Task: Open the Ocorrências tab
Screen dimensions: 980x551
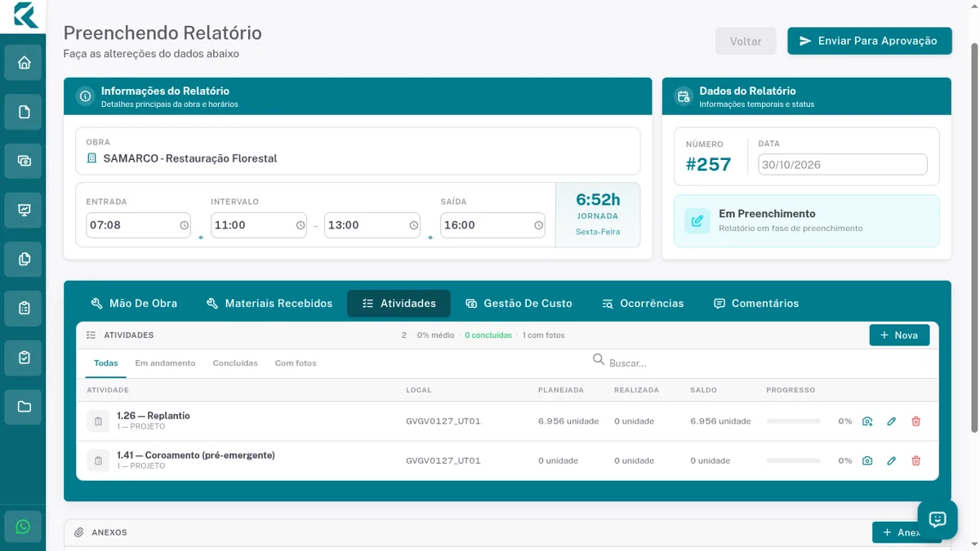Action: click(643, 303)
